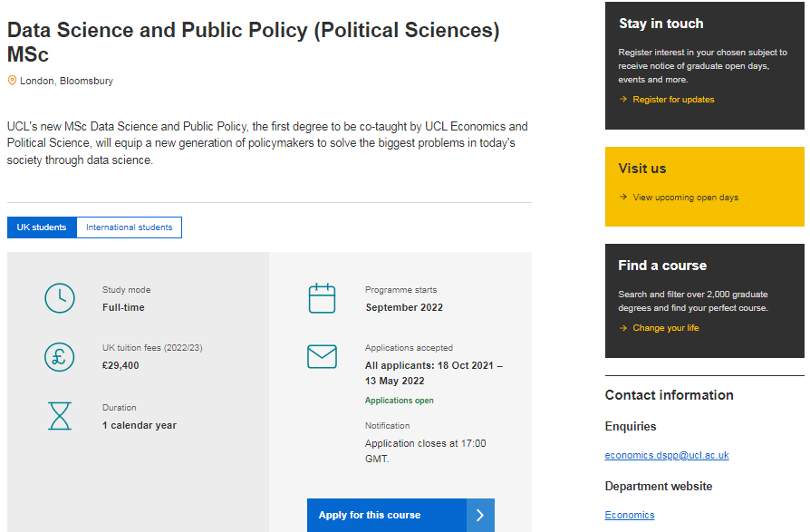
Task: Click the yellow Visit us panel heading
Action: 642,169
